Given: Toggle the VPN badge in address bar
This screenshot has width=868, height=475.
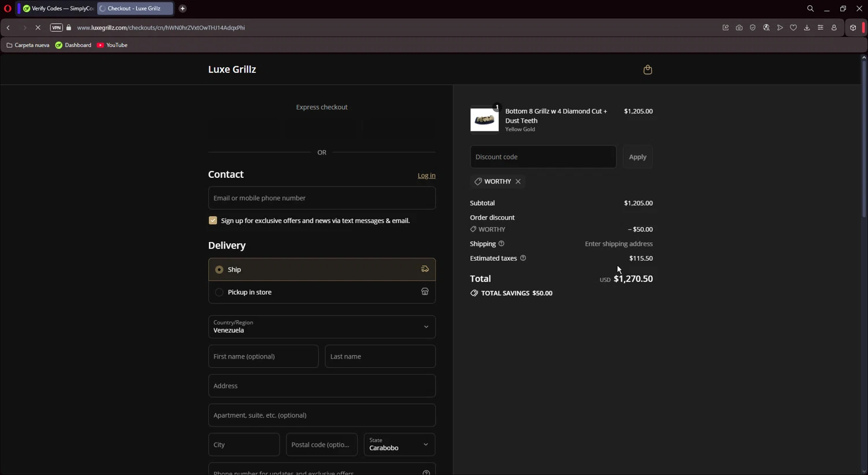Looking at the screenshot, I should pyautogui.click(x=56, y=28).
